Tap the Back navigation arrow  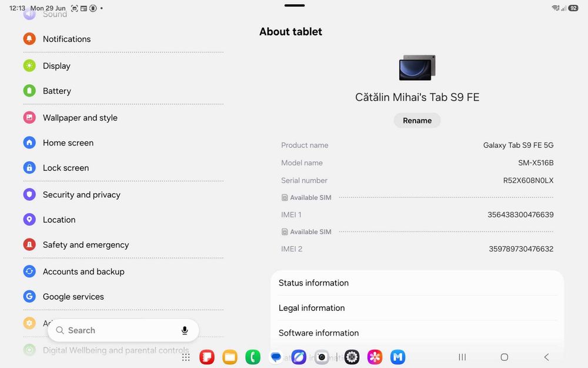coord(546,357)
